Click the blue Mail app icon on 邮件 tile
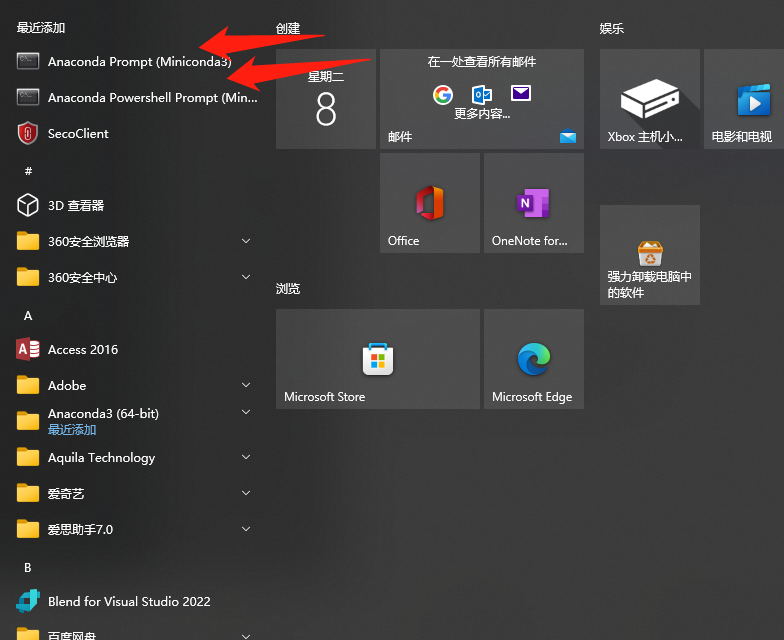784x640 pixels. (568, 136)
